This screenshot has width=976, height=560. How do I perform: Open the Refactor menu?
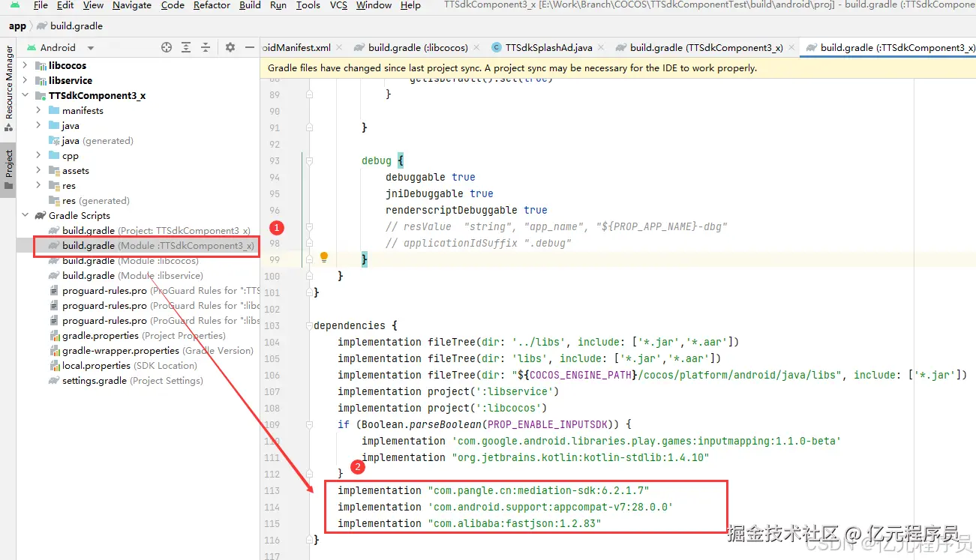212,5
